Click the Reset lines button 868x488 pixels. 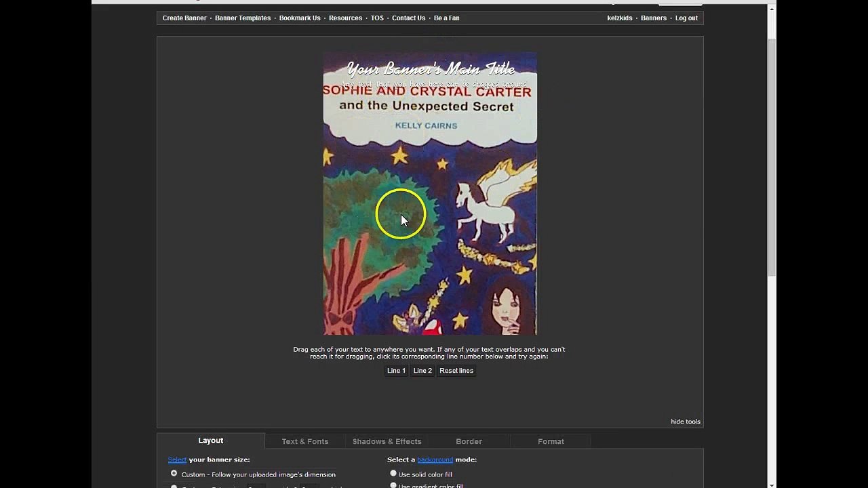coord(456,371)
